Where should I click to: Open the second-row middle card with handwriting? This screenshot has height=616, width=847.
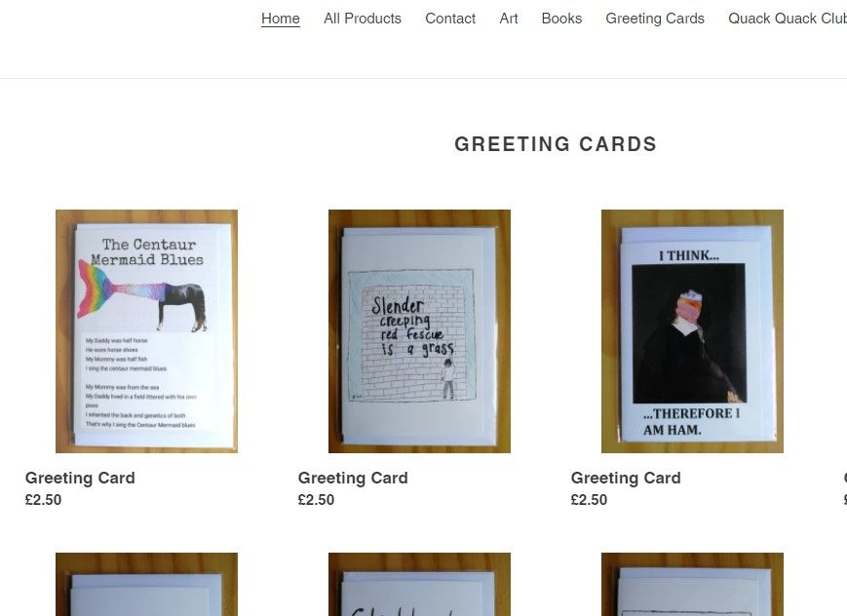point(419,584)
